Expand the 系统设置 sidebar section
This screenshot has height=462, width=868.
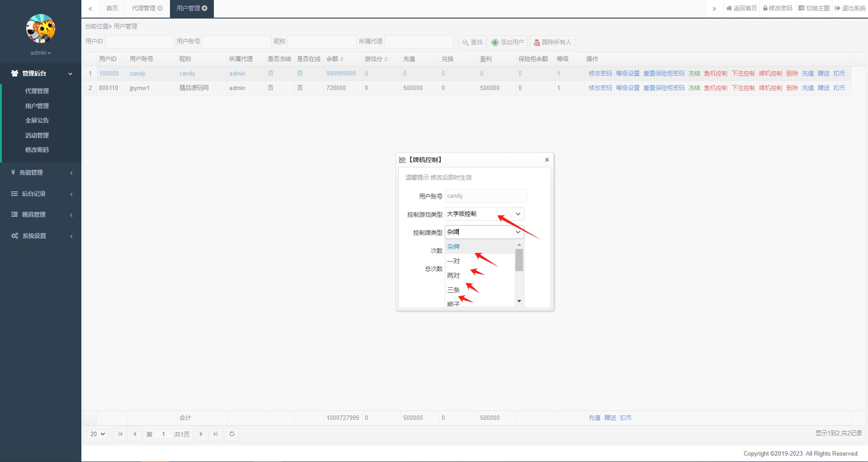(41, 236)
